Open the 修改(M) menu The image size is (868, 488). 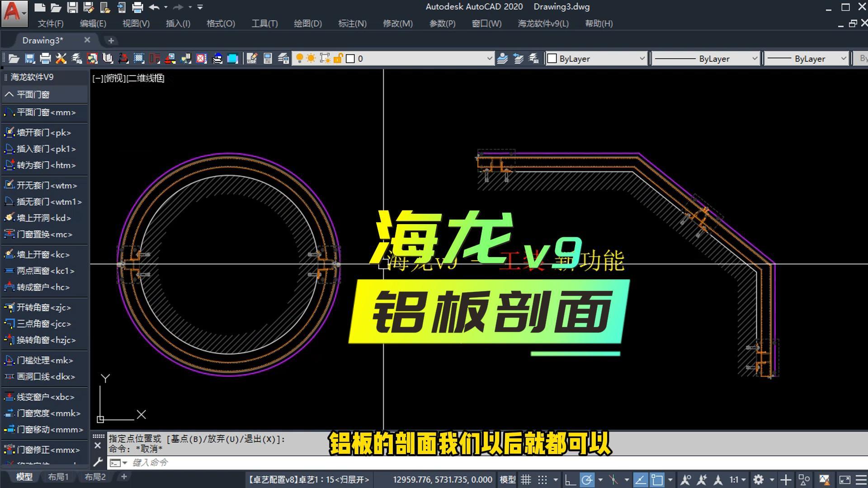(398, 23)
